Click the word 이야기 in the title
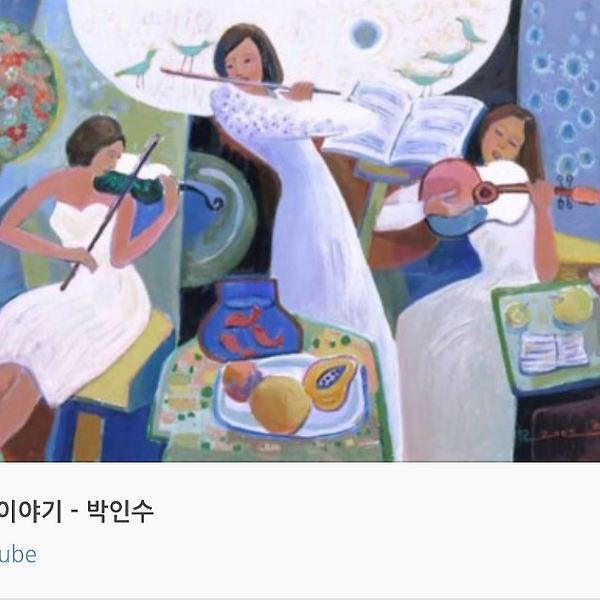 (x=30, y=512)
